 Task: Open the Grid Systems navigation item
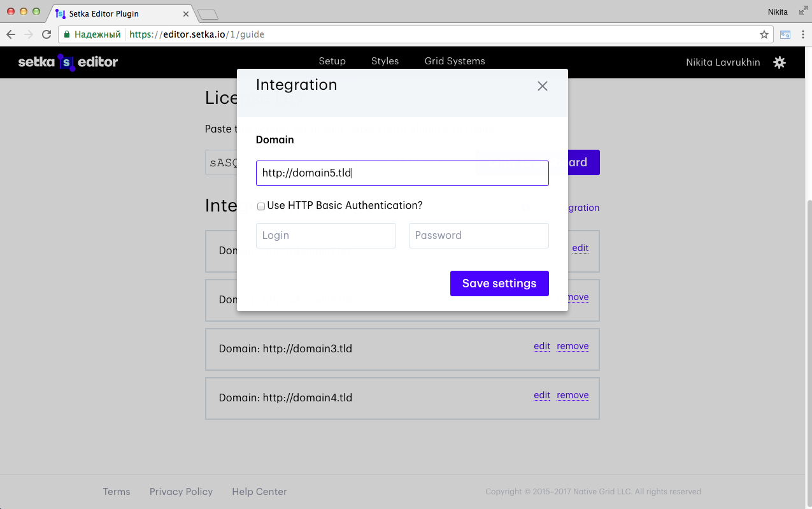coord(455,61)
